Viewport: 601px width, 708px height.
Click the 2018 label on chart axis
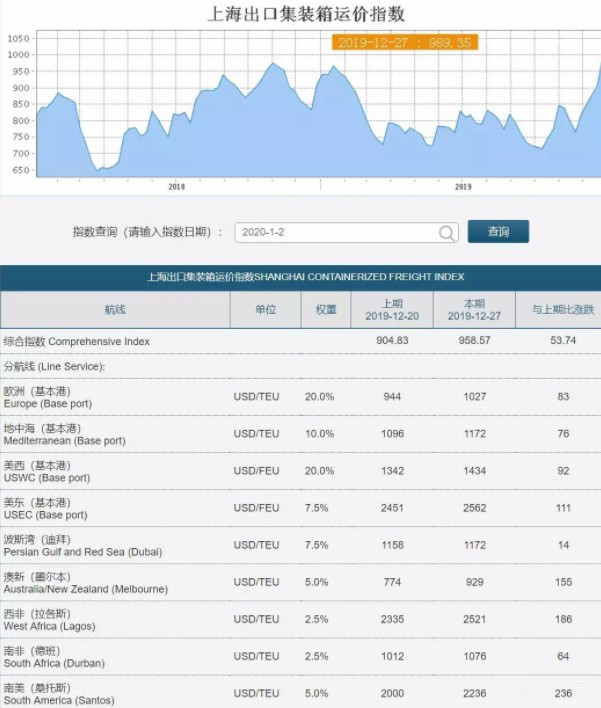click(x=177, y=187)
